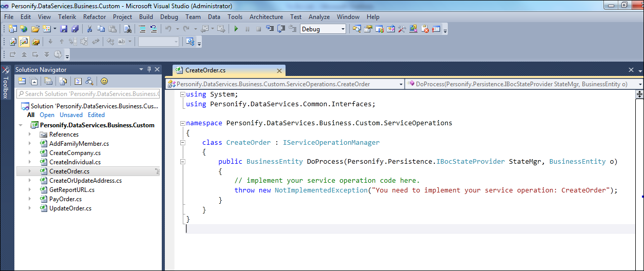Screen dimensions: 644x271
Task: Click the Cut scissors icon
Action: (x=89, y=29)
